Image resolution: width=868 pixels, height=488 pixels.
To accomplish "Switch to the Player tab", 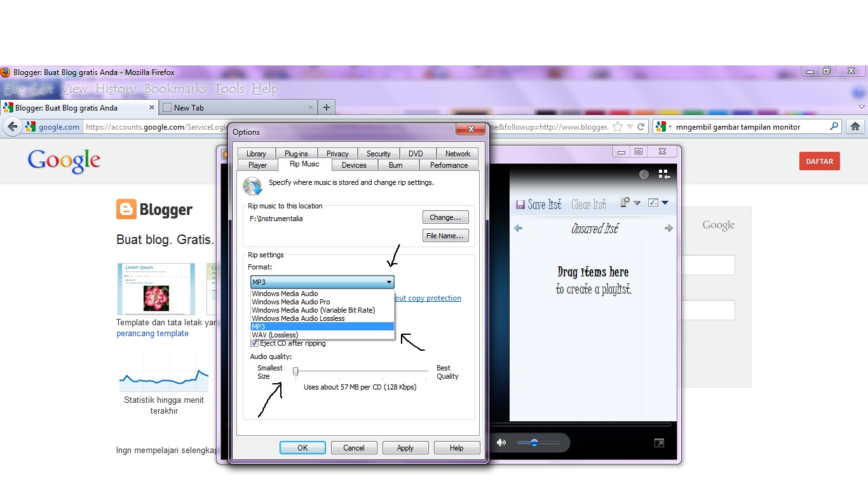I will 257,165.
